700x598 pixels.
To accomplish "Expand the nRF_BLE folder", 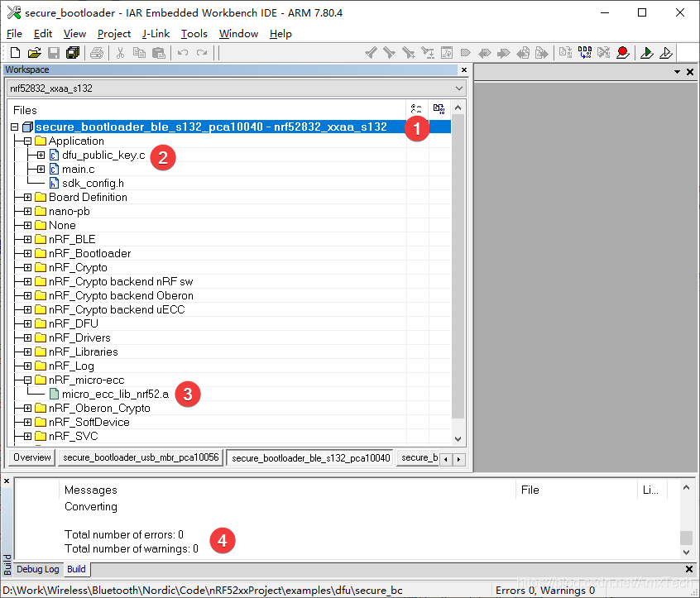I will tap(27, 239).
